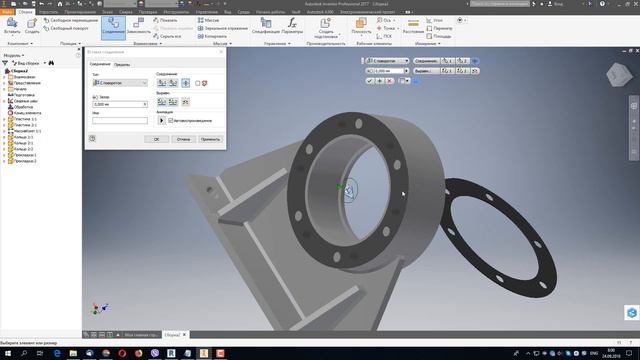Viewport: 640px width, 360px height.
Task: Click the home icon in quick access toolbar
Action: point(60,4)
